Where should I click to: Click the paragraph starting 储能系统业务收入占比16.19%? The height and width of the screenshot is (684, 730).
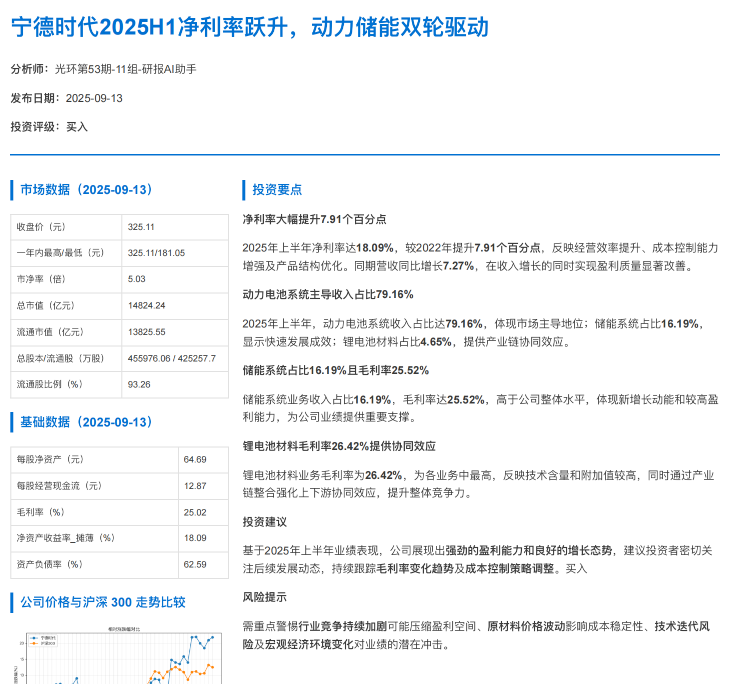tap(480, 408)
